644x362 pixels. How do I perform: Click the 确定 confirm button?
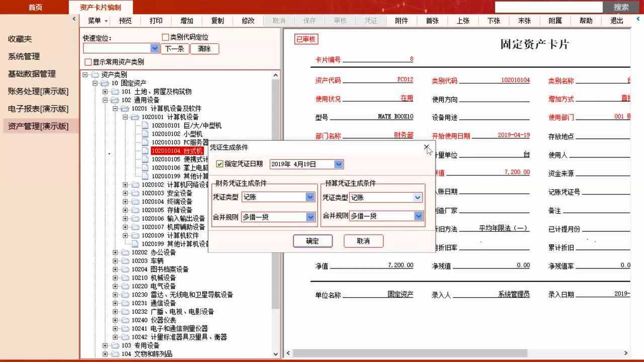click(x=312, y=241)
